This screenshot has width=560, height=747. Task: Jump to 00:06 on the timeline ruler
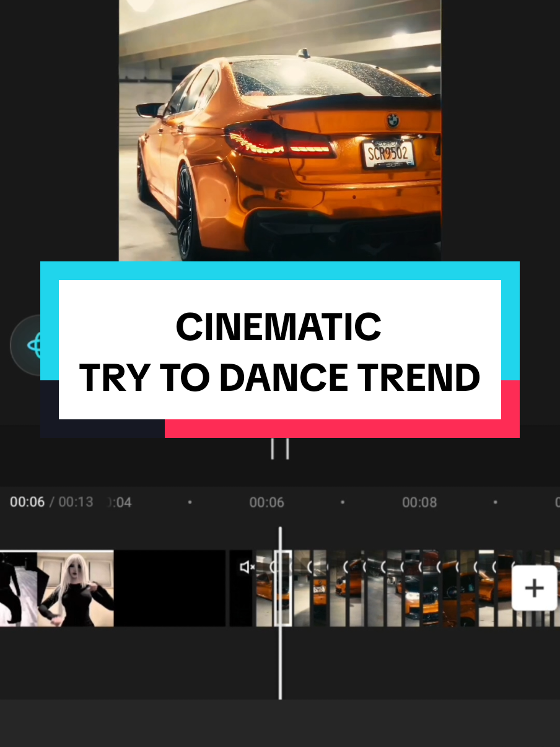click(x=266, y=502)
